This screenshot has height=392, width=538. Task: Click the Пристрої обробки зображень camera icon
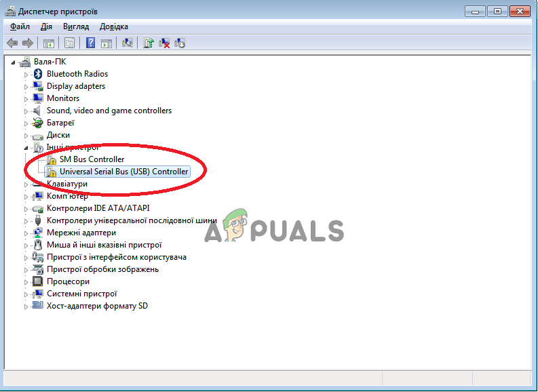[38, 269]
